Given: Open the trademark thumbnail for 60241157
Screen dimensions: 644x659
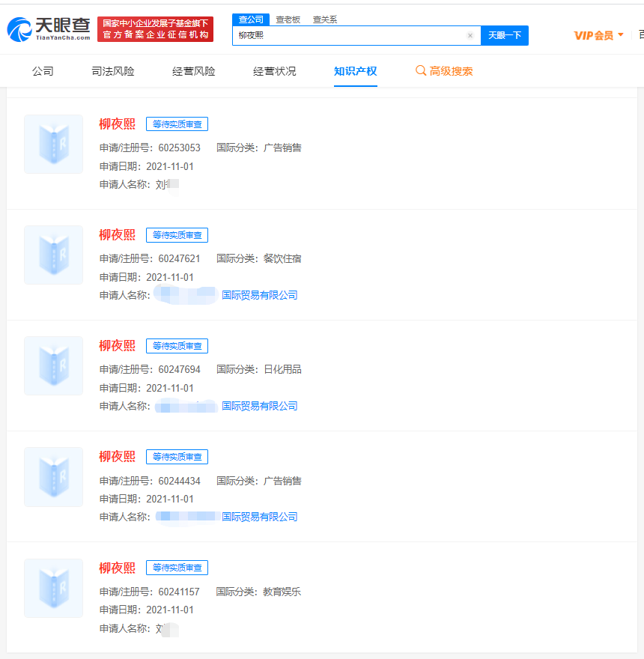Looking at the screenshot, I should [53, 588].
